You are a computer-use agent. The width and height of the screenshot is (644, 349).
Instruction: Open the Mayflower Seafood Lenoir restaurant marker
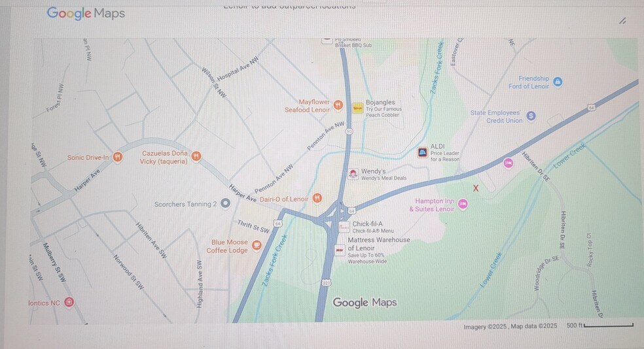click(x=338, y=105)
